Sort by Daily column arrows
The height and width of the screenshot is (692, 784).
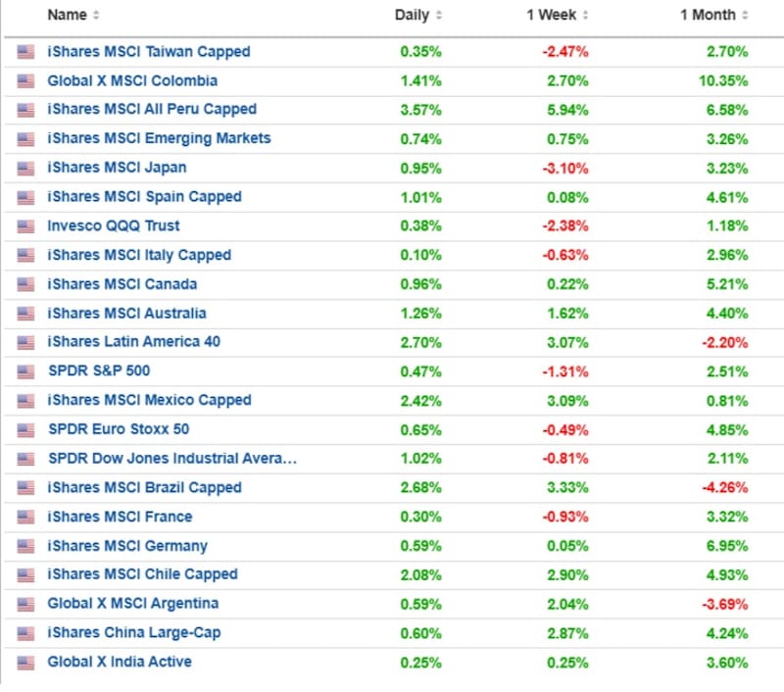[x=438, y=16]
